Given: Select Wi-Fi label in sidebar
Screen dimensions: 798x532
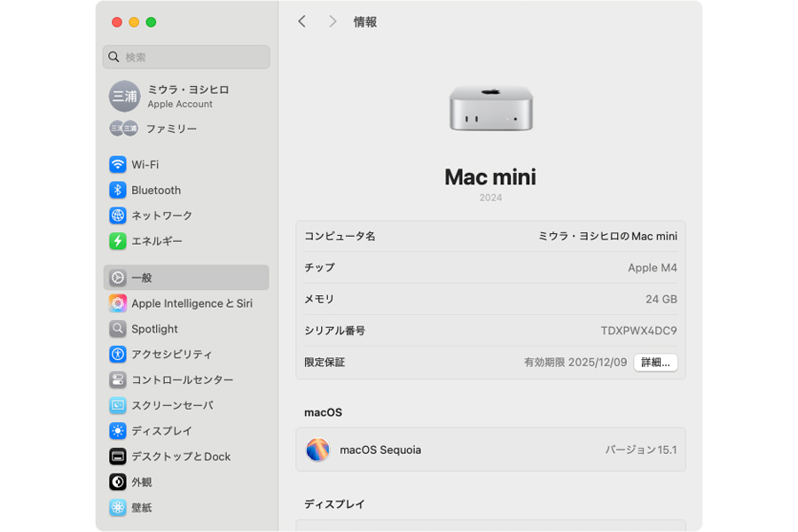Looking at the screenshot, I should tap(145, 164).
